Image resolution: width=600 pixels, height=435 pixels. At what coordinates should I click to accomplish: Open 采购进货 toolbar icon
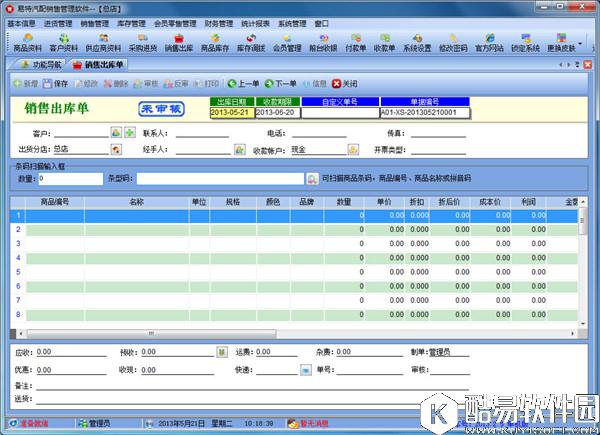143,43
